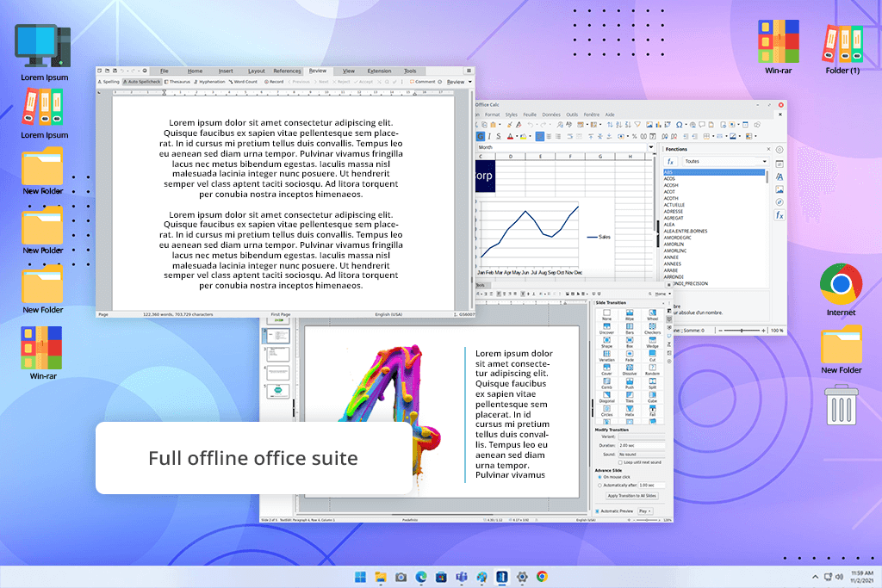This screenshot has height=588, width=882.
Task: Toggle Automatic Preview checkbox
Action: click(598, 511)
